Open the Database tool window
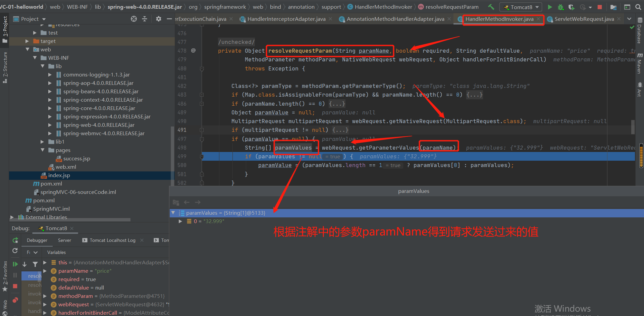The width and height of the screenshot is (644, 316). pyautogui.click(x=640, y=31)
